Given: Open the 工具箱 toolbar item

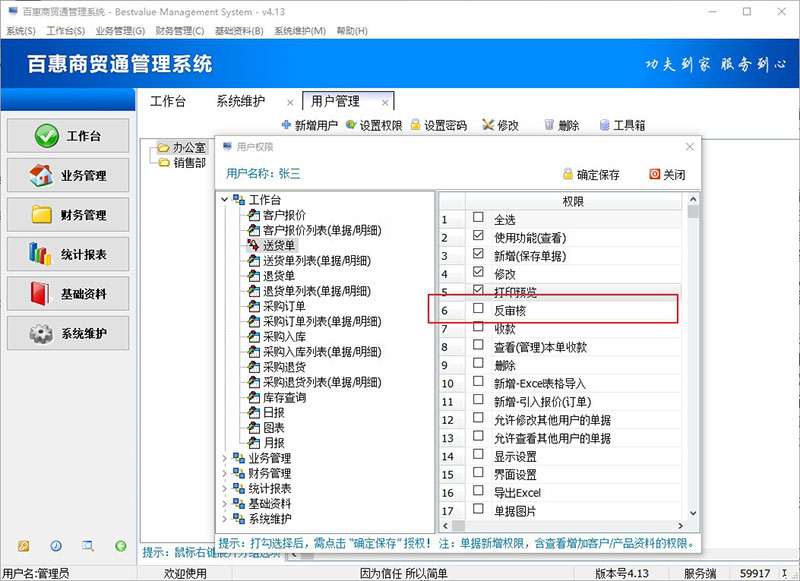Looking at the screenshot, I should [x=622, y=125].
